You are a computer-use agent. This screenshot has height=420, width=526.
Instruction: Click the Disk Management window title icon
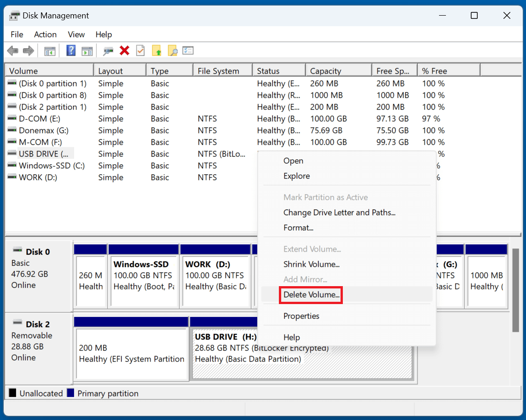pyautogui.click(x=14, y=15)
